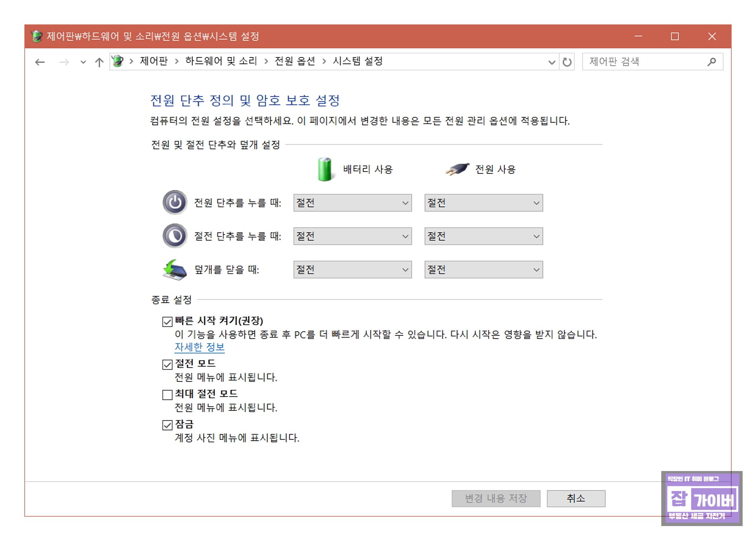The image size is (756, 541).
Task: Open the 자세한 정보 link
Action: [x=199, y=347]
